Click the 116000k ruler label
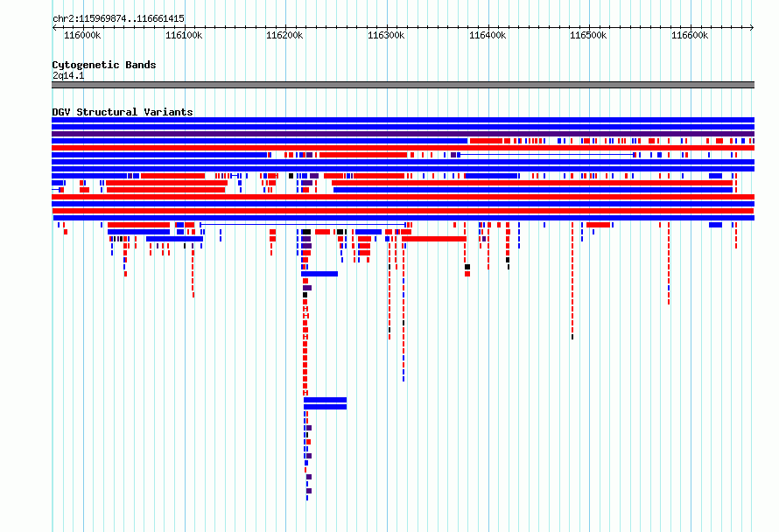Viewport: 779px width, 532px height. point(82,35)
